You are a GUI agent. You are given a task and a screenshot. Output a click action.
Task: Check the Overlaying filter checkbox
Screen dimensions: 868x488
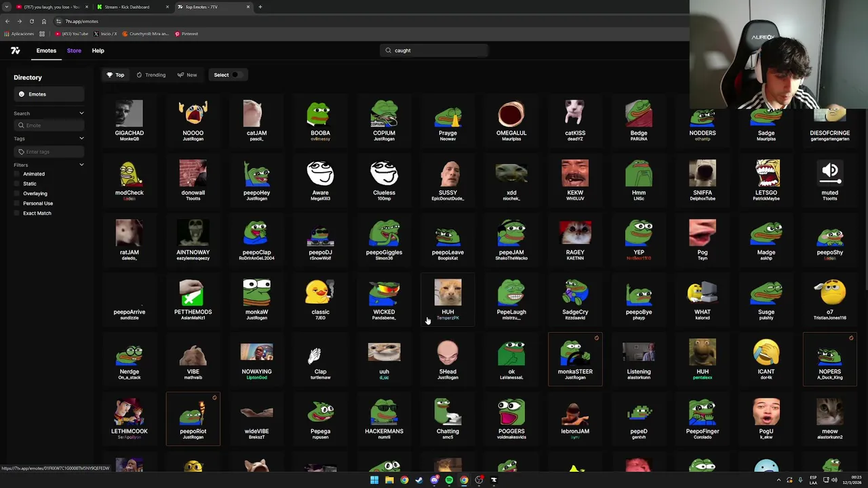pos(17,193)
